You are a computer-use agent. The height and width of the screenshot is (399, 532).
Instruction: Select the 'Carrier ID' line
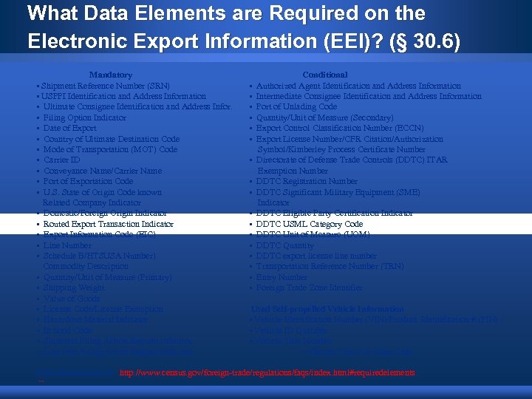click(62, 160)
